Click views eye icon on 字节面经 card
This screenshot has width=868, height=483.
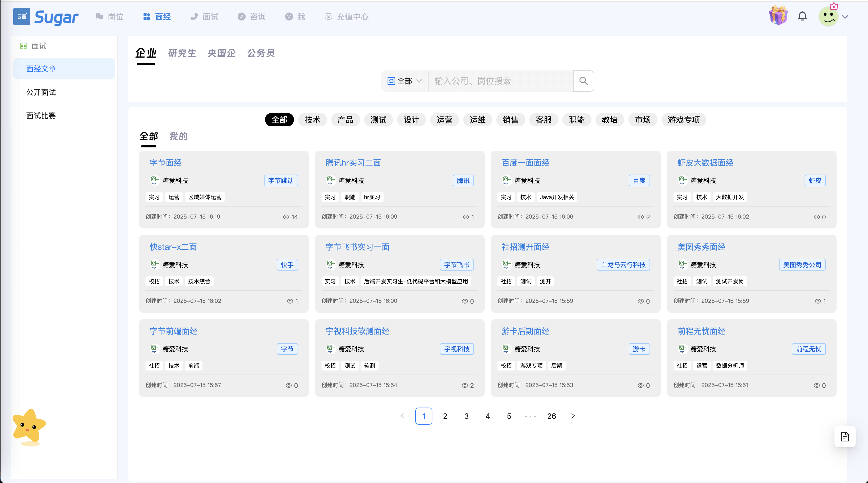point(286,217)
